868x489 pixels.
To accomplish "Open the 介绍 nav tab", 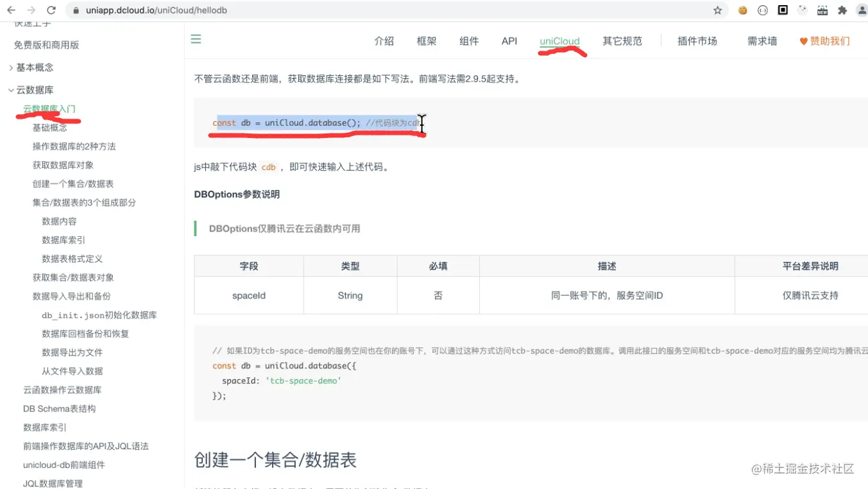I will pyautogui.click(x=384, y=41).
